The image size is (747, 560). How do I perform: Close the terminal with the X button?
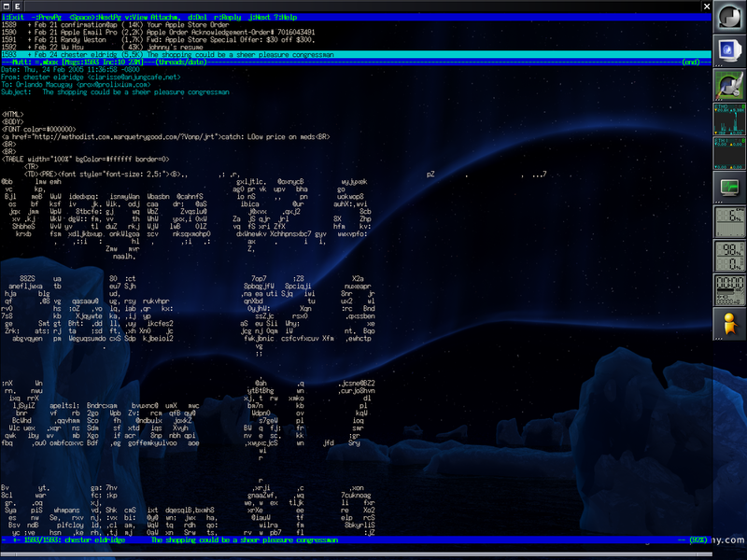[707, 7]
